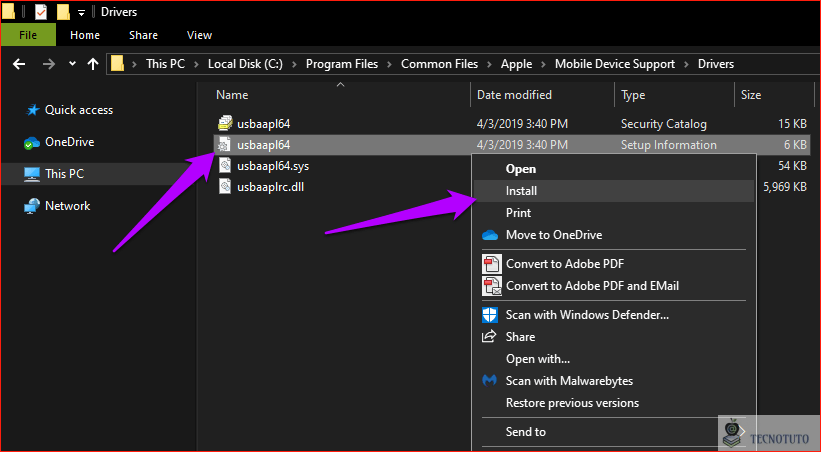Choose Share from the context menu

614,337
